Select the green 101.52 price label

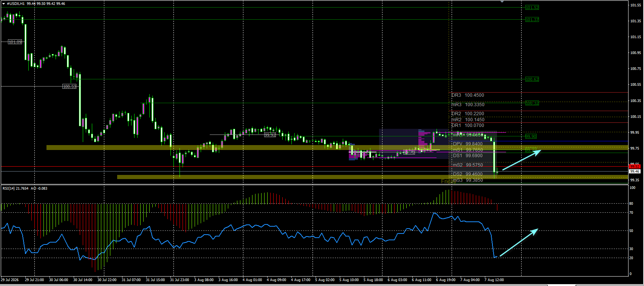point(532,8)
